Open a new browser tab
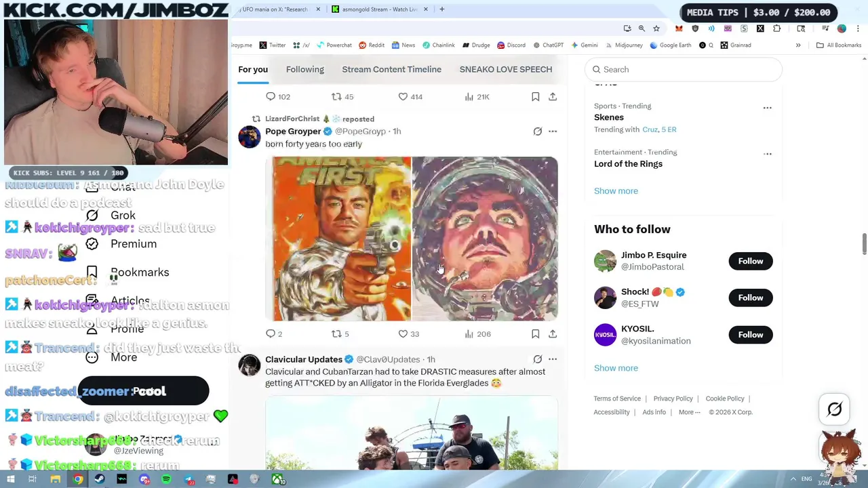868x488 pixels. point(441,9)
